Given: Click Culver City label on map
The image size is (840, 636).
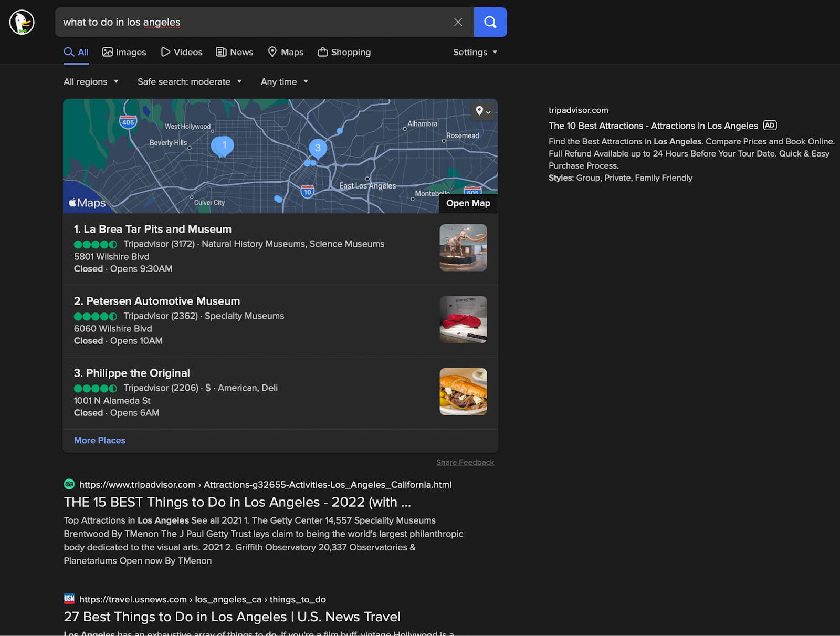Looking at the screenshot, I should tap(209, 202).
